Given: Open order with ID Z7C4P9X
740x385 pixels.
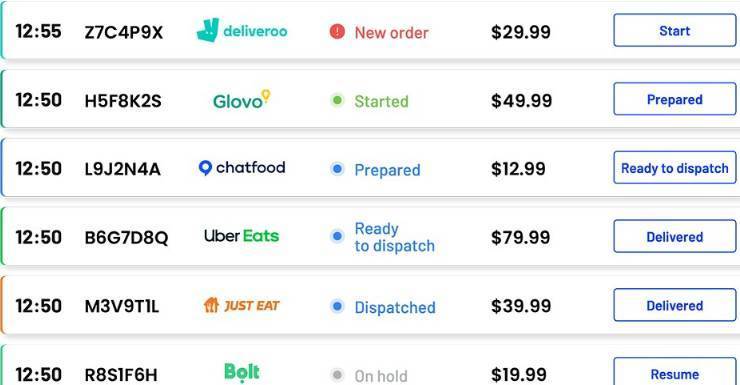Looking at the screenshot, I should (x=124, y=32).
